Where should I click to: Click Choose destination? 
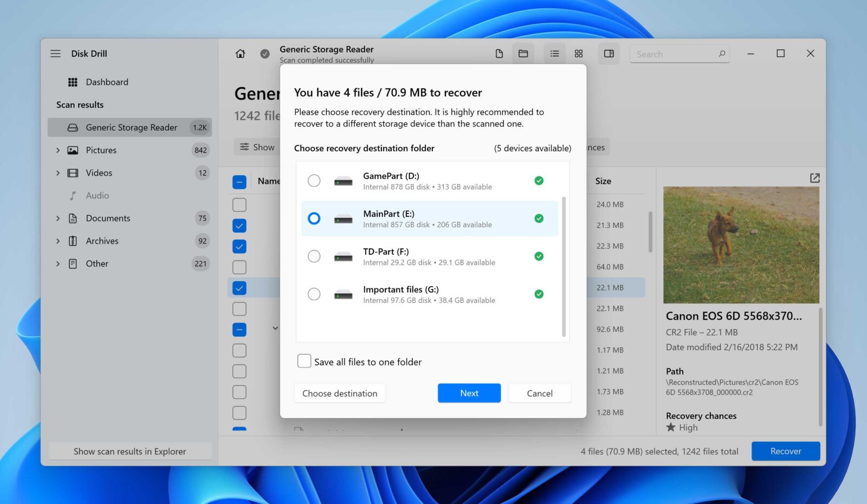tap(339, 393)
